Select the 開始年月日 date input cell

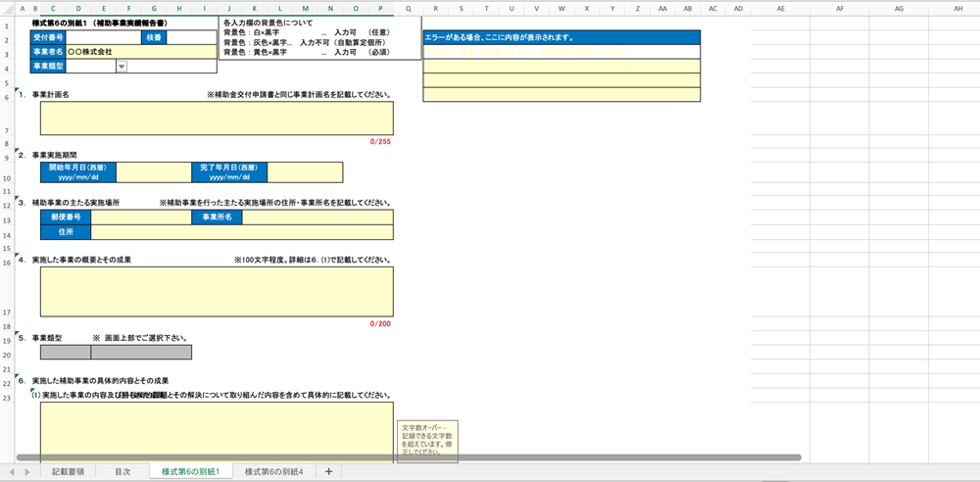coord(153,172)
